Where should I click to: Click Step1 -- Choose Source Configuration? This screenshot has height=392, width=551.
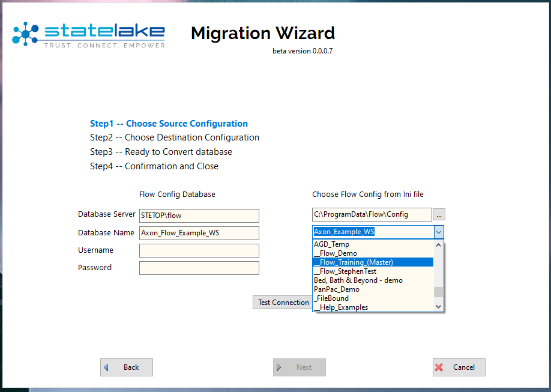pos(169,124)
